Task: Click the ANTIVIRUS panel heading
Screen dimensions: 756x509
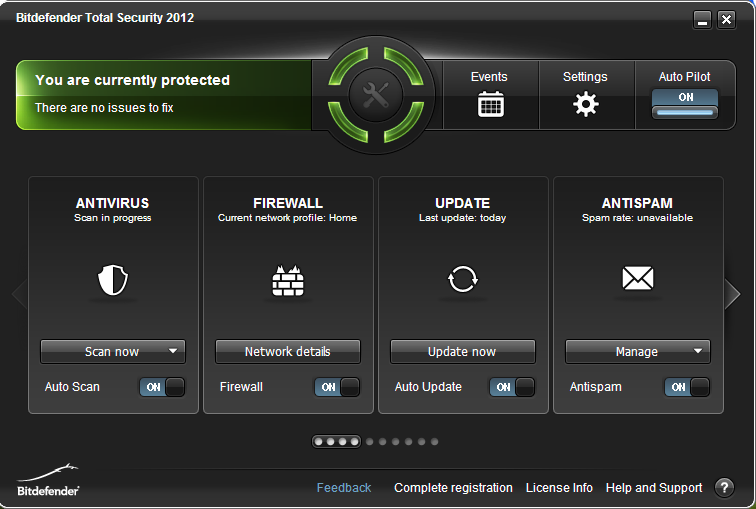Action: click(x=112, y=203)
